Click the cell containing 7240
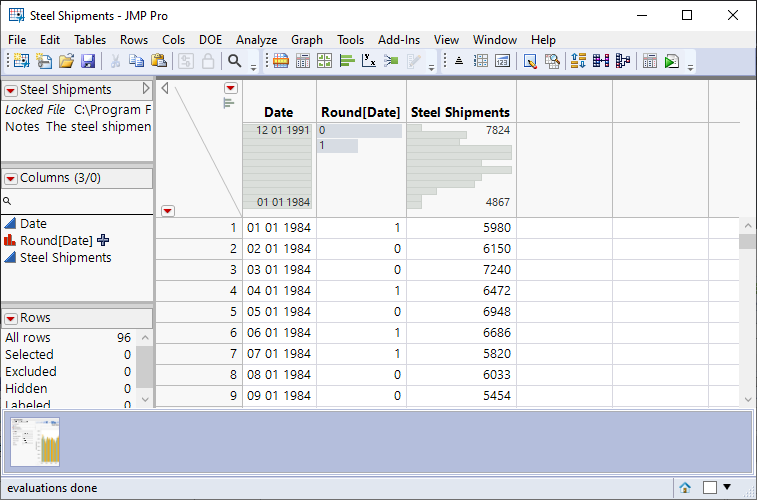This screenshot has height=500, width=757. (x=462, y=269)
